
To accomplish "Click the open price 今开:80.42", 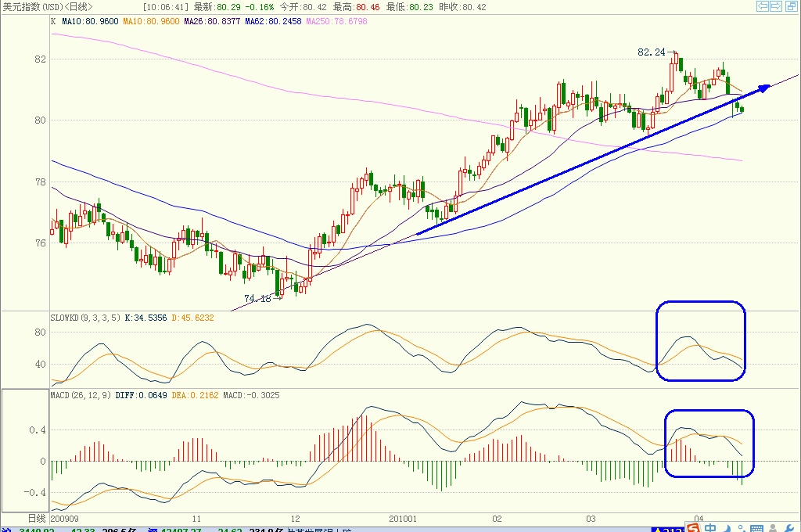I will pos(303,7).
